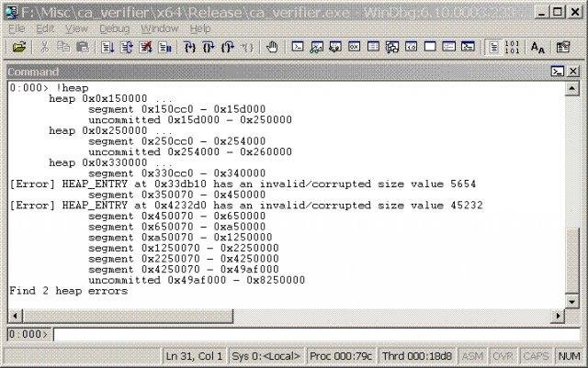Open the Call Stack window icon
The width and height of the screenshot is (588, 368).
point(392,47)
